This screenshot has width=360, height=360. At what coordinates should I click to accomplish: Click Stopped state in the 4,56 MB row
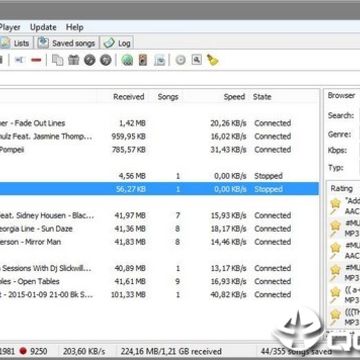268,176
